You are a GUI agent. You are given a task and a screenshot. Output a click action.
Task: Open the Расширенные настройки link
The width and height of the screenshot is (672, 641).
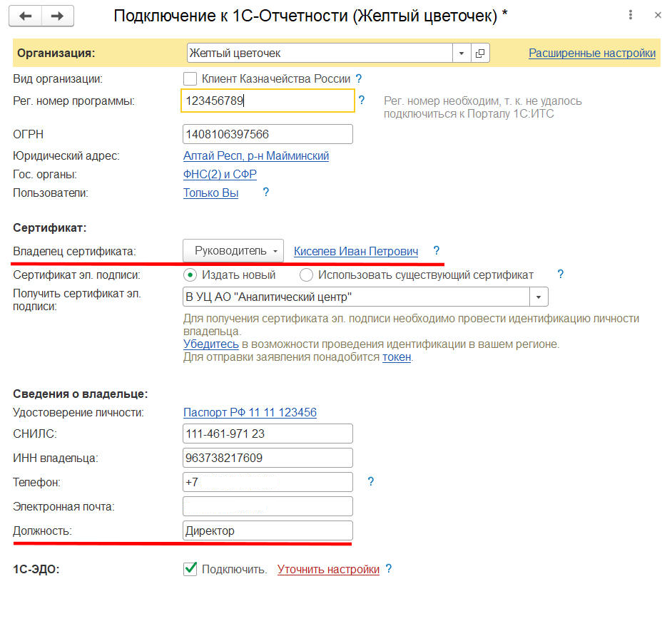point(591,53)
